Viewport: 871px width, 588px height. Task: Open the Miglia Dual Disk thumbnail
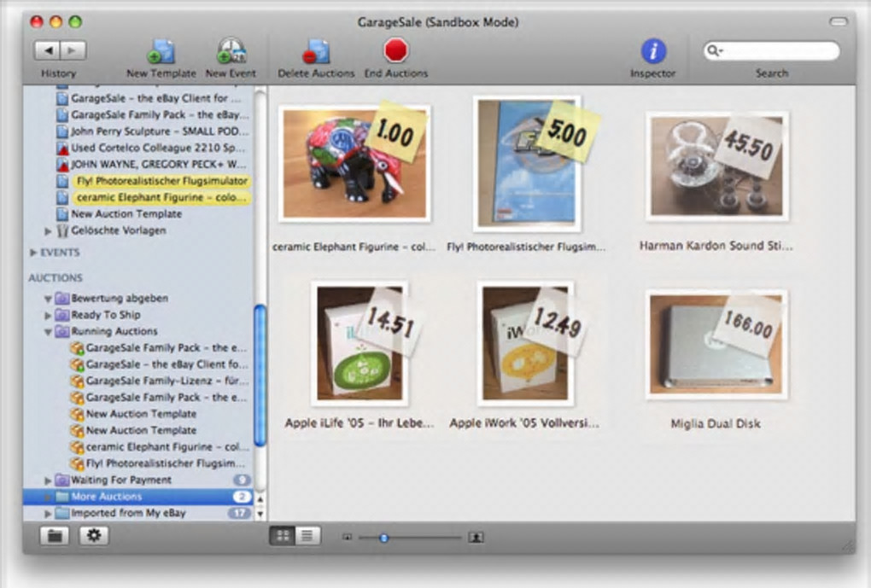[716, 344]
